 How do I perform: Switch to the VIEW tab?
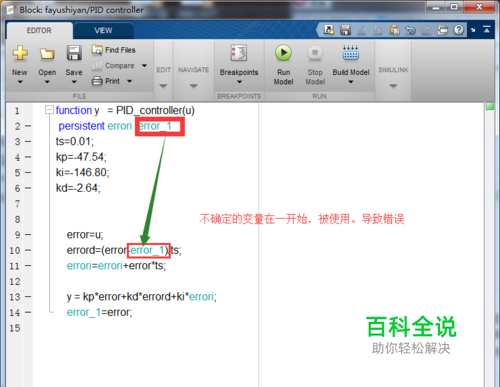coord(103,31)
